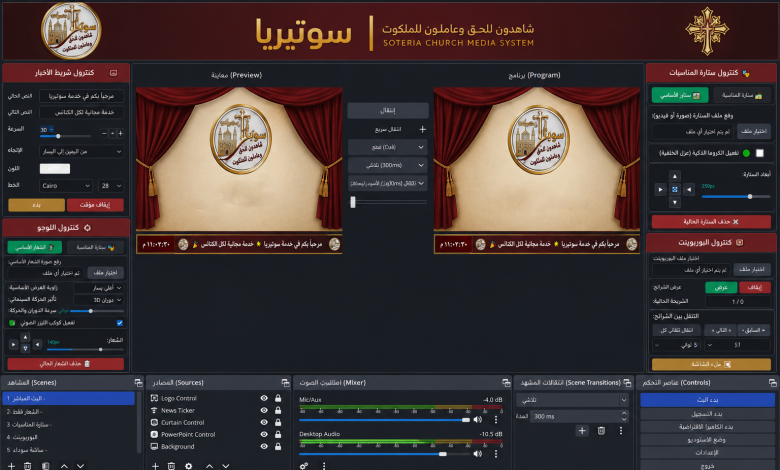Open Desktop Audio three-dot options menu
Viewport: 780px width, 470px height.
point(495,454)
